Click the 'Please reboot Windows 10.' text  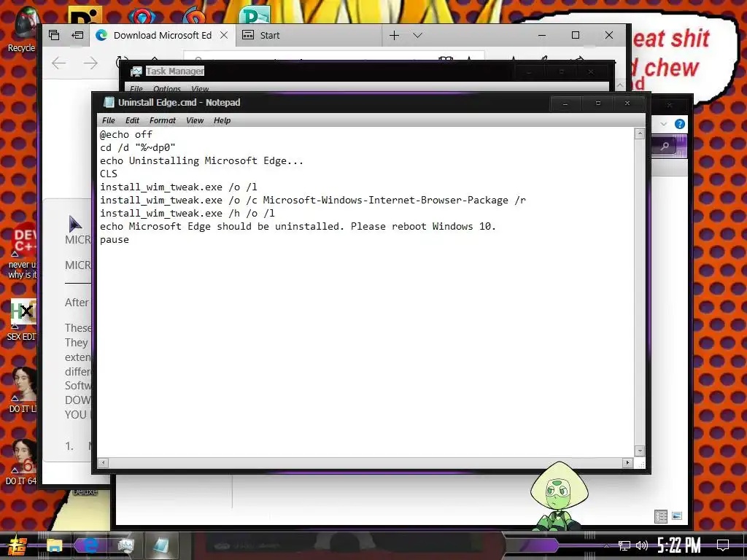[x=423, y=226]
